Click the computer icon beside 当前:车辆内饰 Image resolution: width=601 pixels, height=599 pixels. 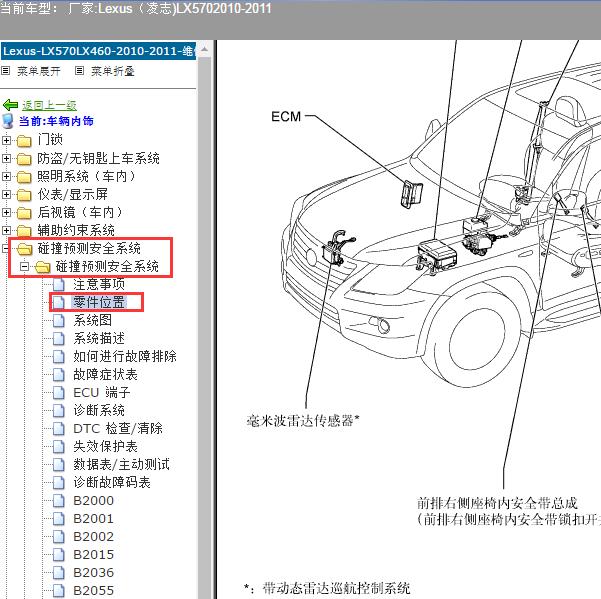pyautogui.click(x=8, y=121)
